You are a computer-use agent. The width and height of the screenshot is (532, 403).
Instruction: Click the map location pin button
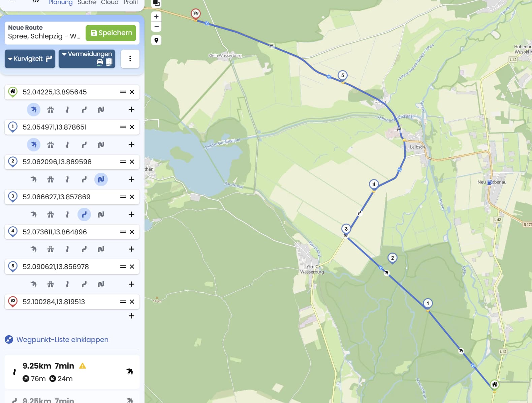click(x=156, y=40)
